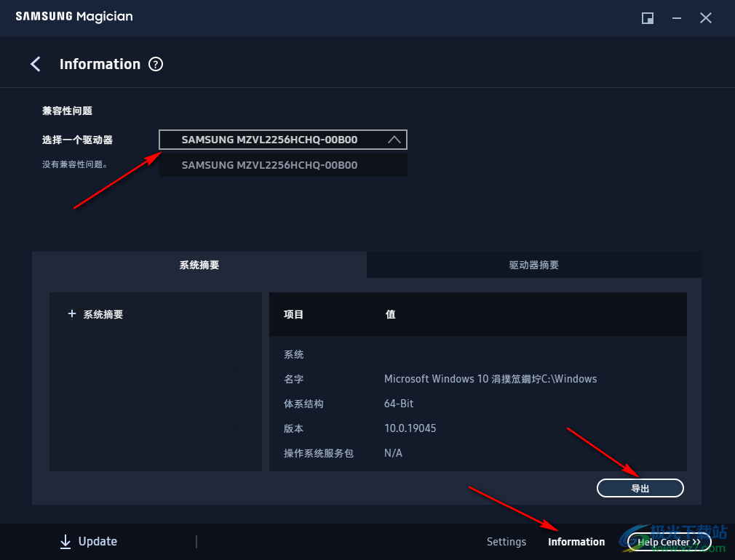Screen dimensions: 735x560
Task: Minimize the Samsung Magician window
Action: click(676, 18)
